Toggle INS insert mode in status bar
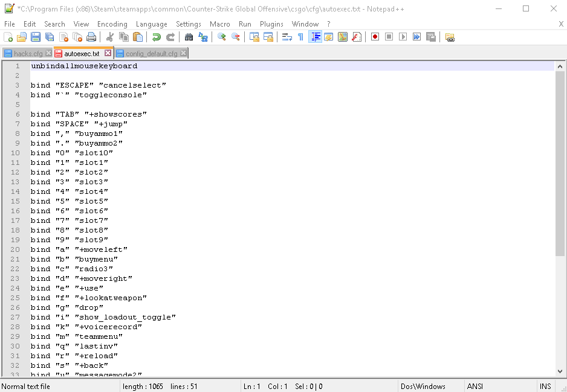This screenshot has width=567, height=392. tap(545, 386)
